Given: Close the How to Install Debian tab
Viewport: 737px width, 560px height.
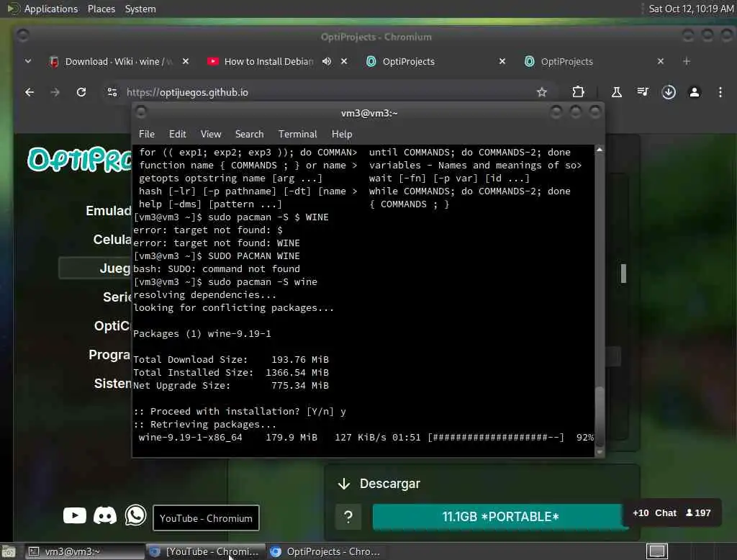Looking at the screenshot, I should (344, 62).
